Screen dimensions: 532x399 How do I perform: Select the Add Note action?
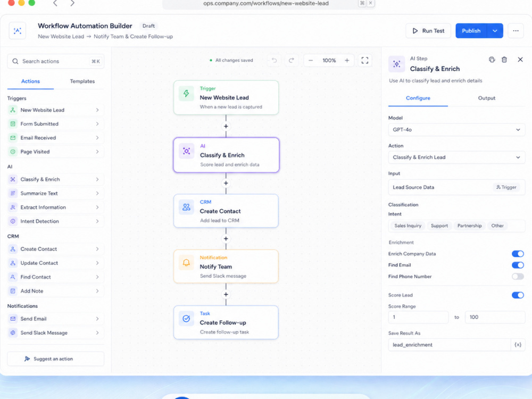point(56,291)
